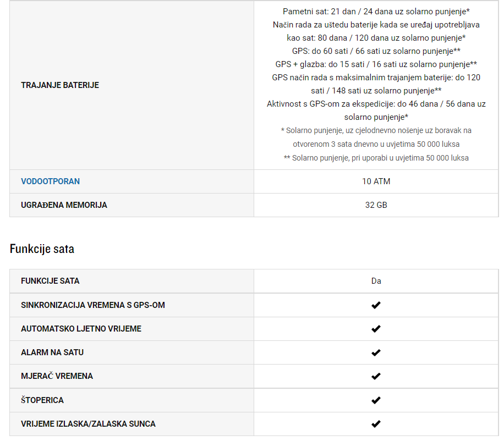Click the 32 GB memory value
Image resolution: width=504 pixels, height=441 pixels.
(x=376, y=205)
